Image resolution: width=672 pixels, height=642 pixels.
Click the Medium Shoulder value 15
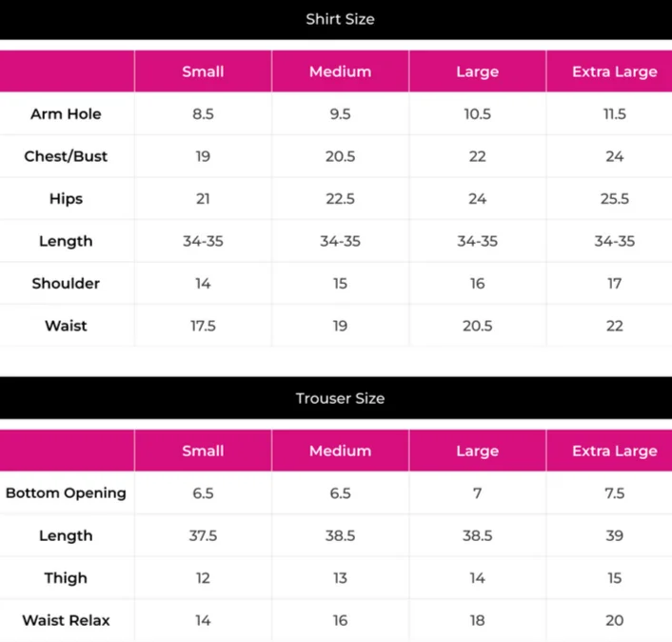pyautogui.click(x=340, y=283)
